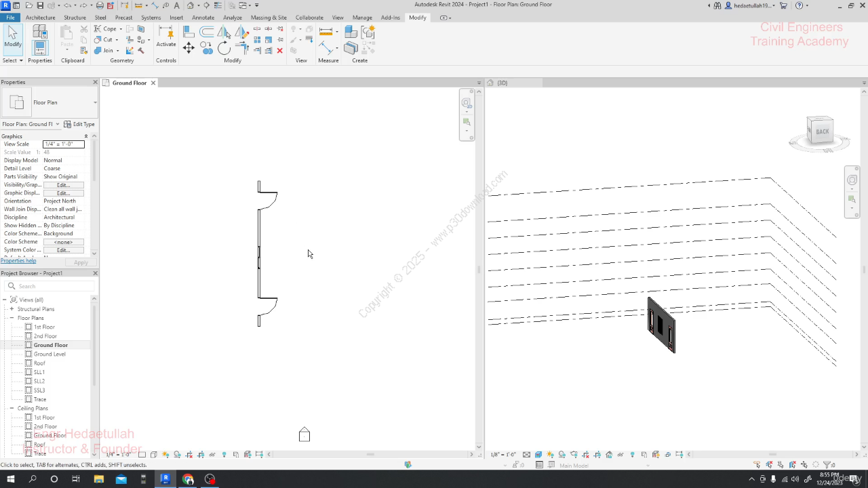Click the Ground Floor horizontal scrollbar
The height and width of the screenshot is (488, 868).
(370, 454)
